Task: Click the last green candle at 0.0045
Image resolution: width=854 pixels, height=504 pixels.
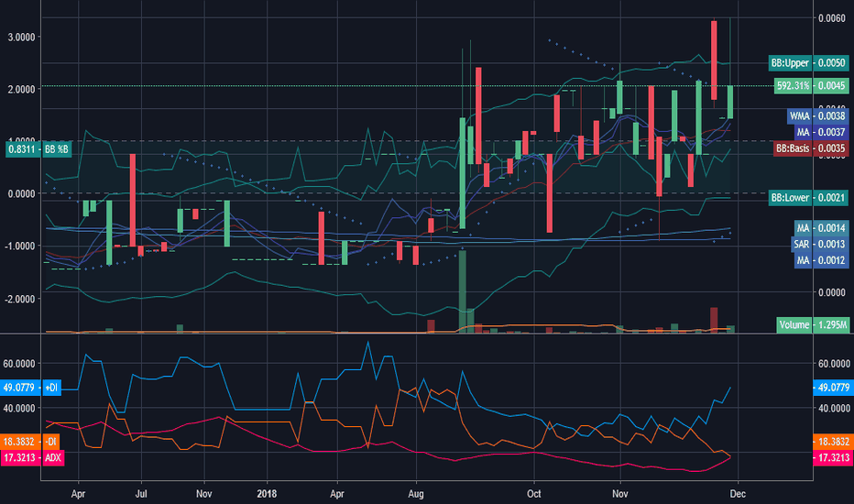Action: [x=730, y=102]
